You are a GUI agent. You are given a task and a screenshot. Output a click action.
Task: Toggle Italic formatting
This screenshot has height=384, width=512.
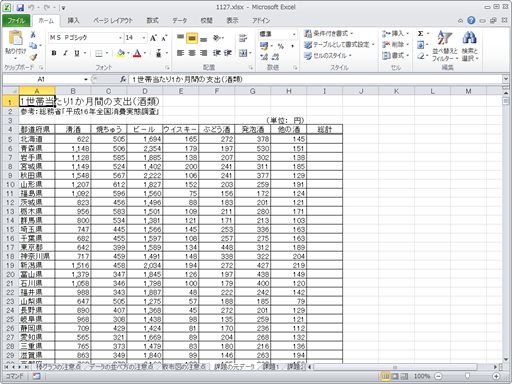point(65,53)
